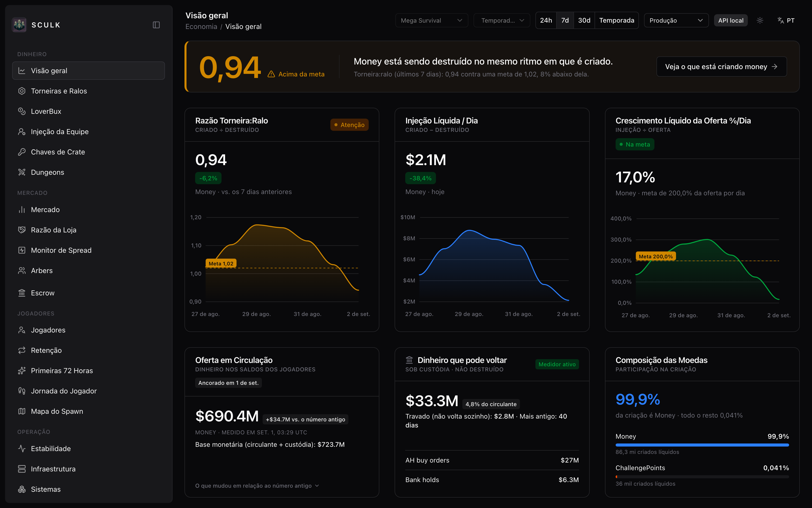Open the Retenção page
This screenshot has height=508, width=812.
[x=89, y=351]
